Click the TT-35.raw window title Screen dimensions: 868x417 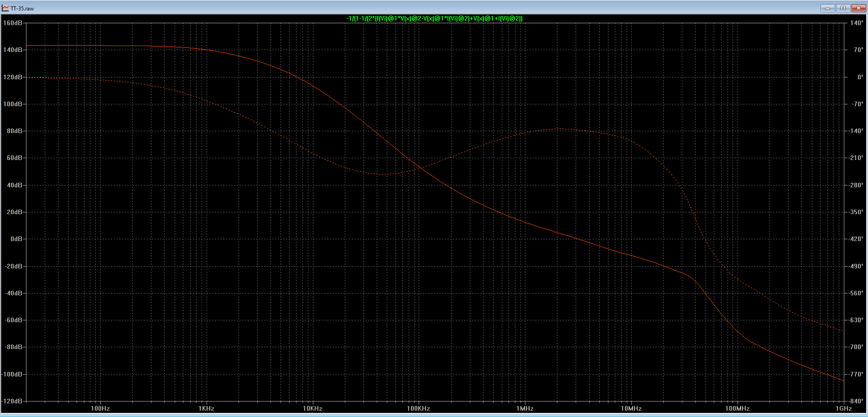click(22, 9)
